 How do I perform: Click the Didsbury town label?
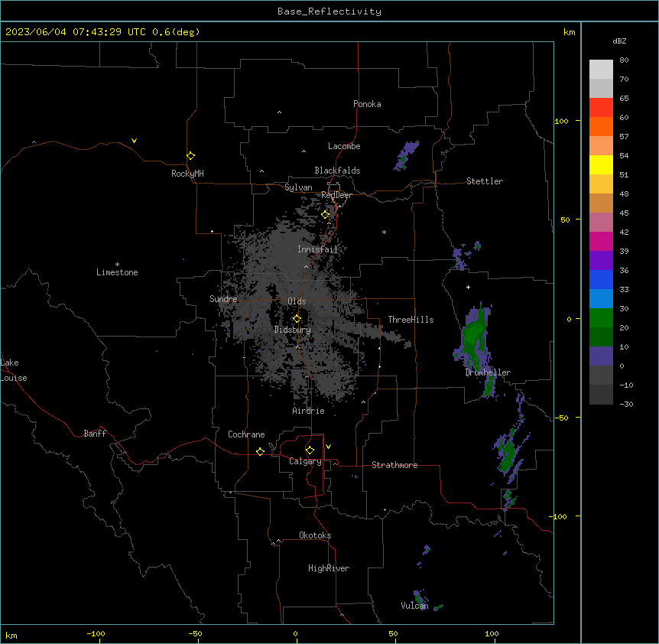[x=293, y=330]
